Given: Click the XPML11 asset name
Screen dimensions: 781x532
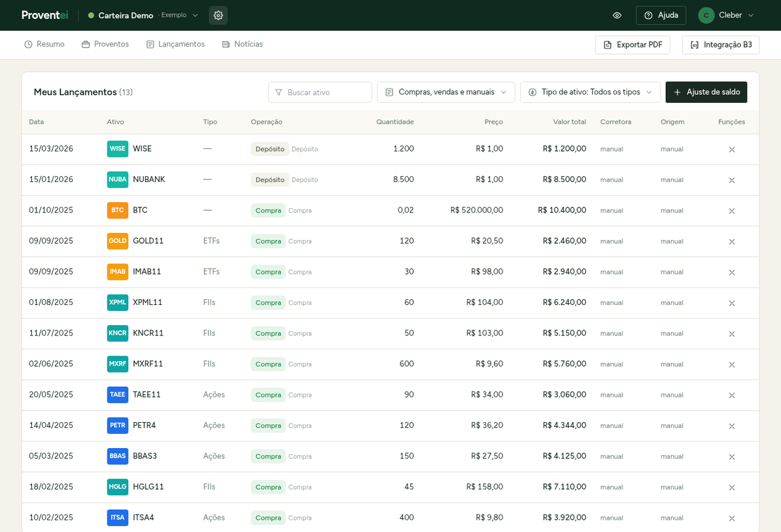Looking at the screenshot, I should tap(148, 302).
